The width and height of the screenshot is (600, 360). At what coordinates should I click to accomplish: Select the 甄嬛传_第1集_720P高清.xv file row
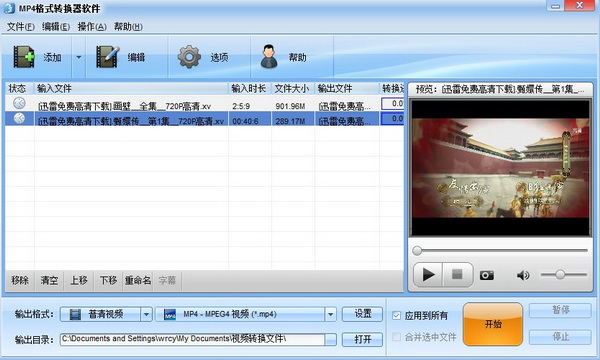[204, 119]
